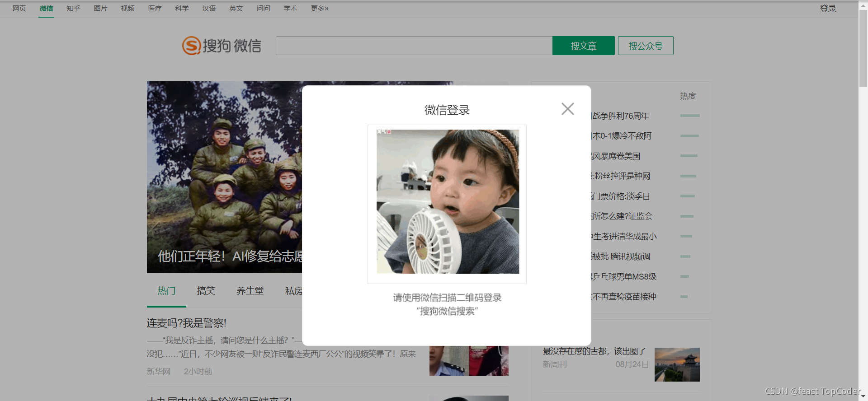
Task: Select the 微信 navigation item
Action: [46, 8]
